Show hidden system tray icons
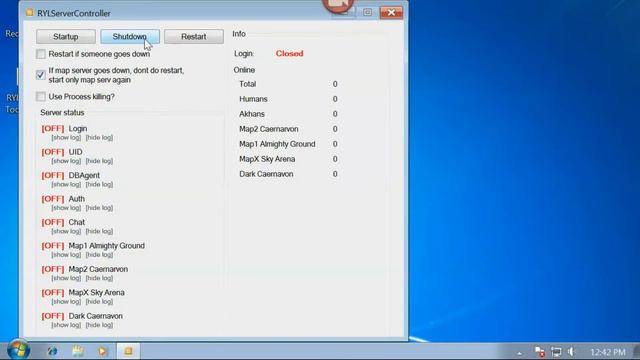This screenshot has height=360, width=640. click(519, 353)
